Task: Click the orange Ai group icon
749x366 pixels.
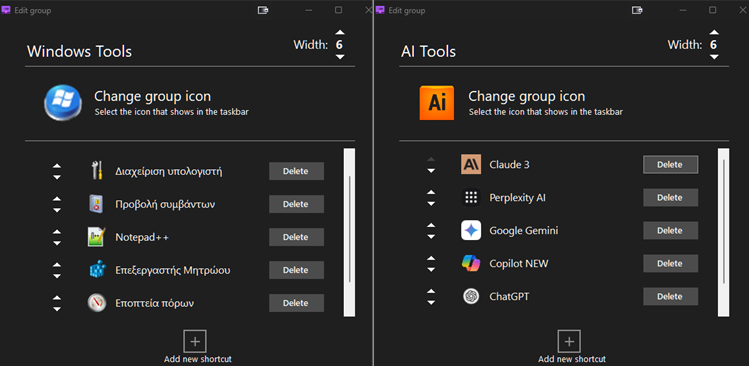Action: pos(437,103)
